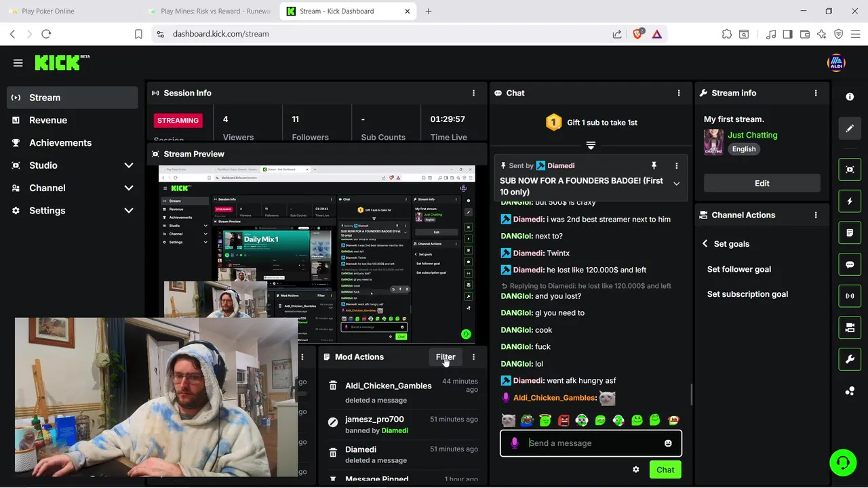Toggle the Chat widget icon
Viewport: 868px width, 488px height.
(x=850, y=264)
